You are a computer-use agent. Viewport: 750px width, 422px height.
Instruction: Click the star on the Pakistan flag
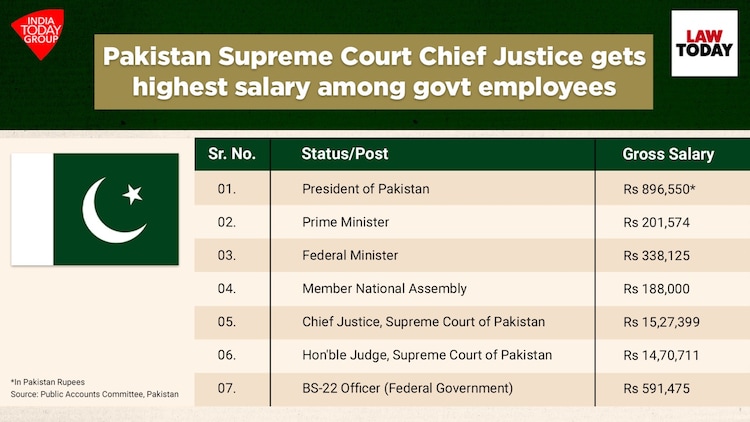click(x=133, y=194)
